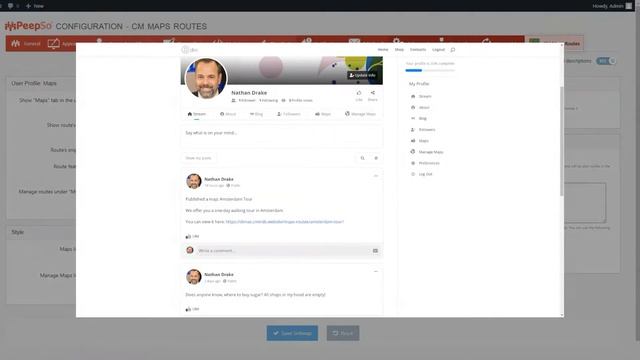Click the avatar thumbnail on the sugar question post

point(194,277)
